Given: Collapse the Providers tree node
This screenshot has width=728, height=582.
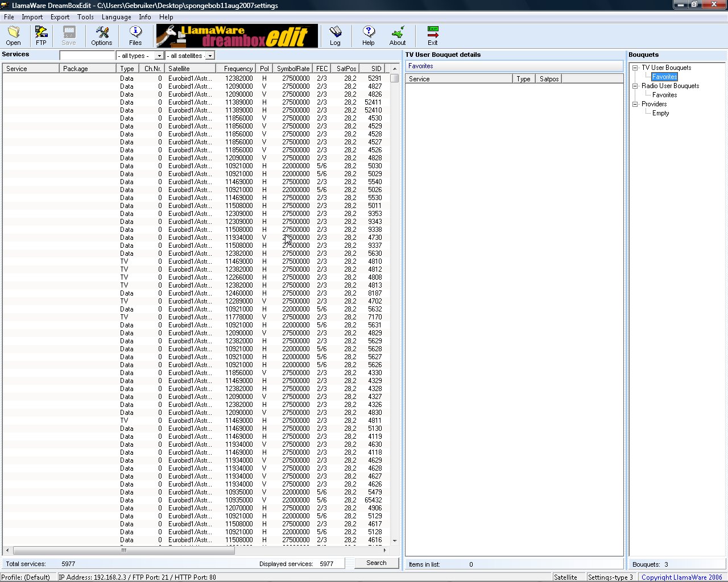Looking at the screenshot, I should pyautogui.click(x=635, y=104).
